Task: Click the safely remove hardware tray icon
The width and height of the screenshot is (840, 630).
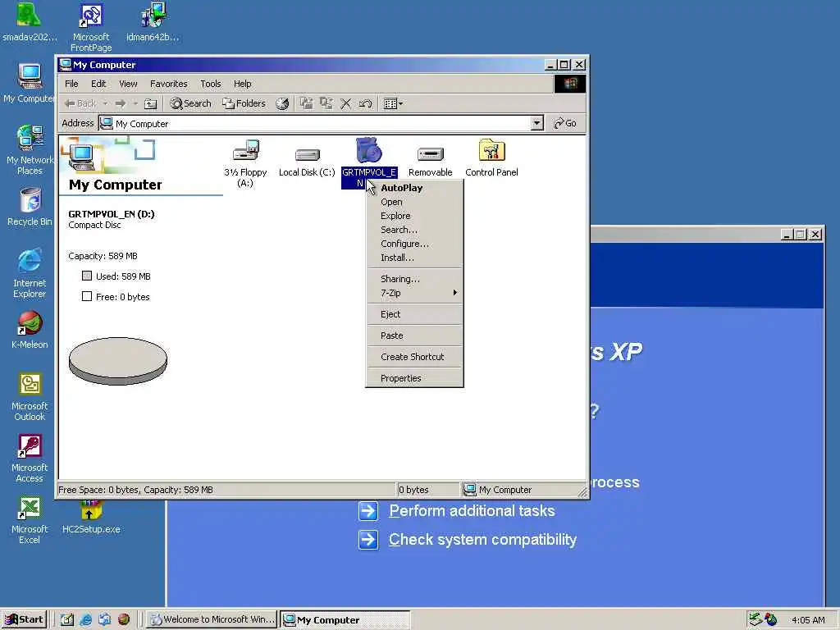Action: [x=756, y=619]
